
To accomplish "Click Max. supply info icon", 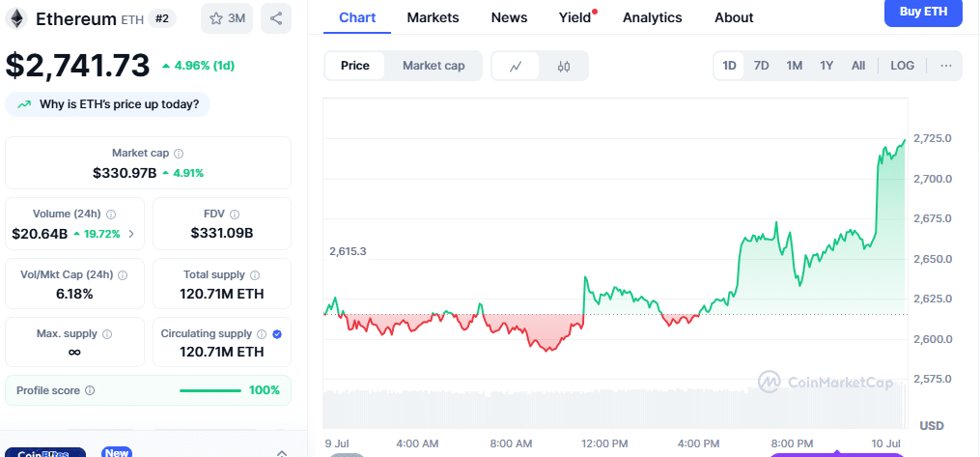I will tap(107, 334).
